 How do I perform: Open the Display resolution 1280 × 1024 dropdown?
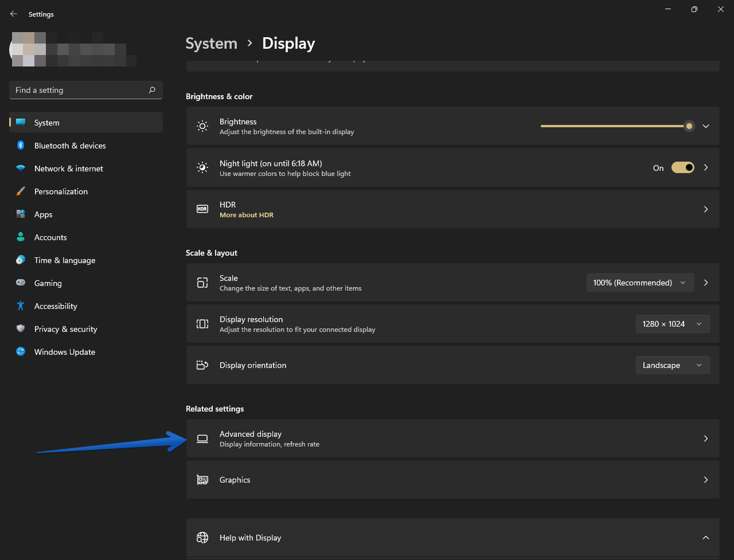673,324
